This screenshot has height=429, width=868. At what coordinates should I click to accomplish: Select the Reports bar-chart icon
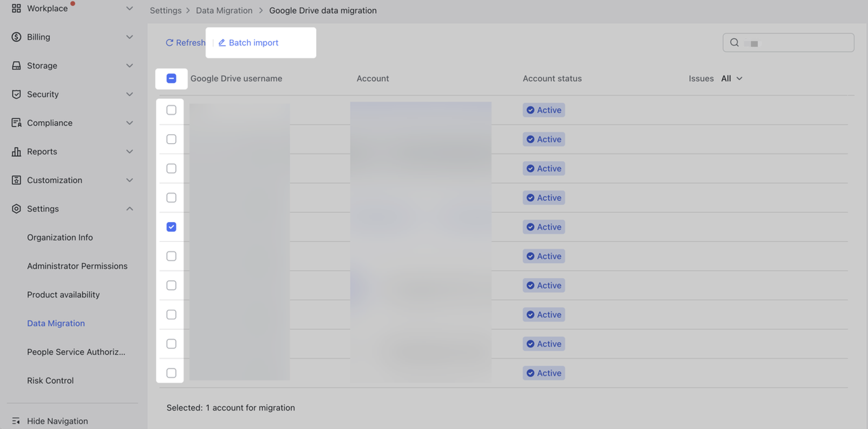pyautogui.click(x=16, y=151)
